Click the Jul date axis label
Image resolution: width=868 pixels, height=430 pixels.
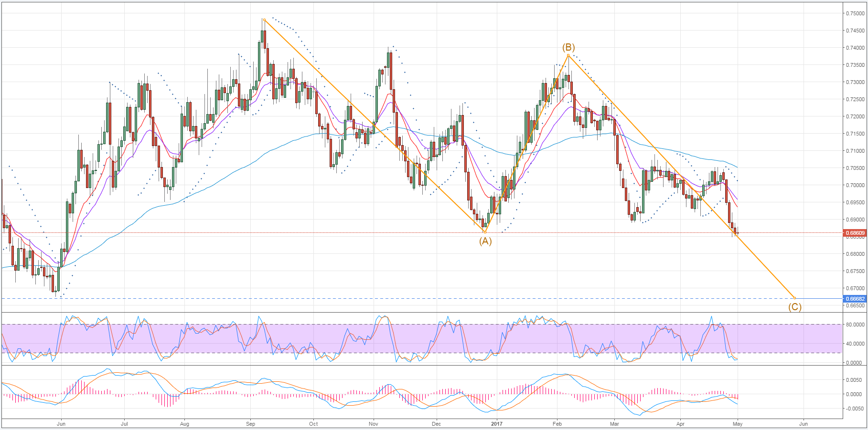click(x=124, y=424)
